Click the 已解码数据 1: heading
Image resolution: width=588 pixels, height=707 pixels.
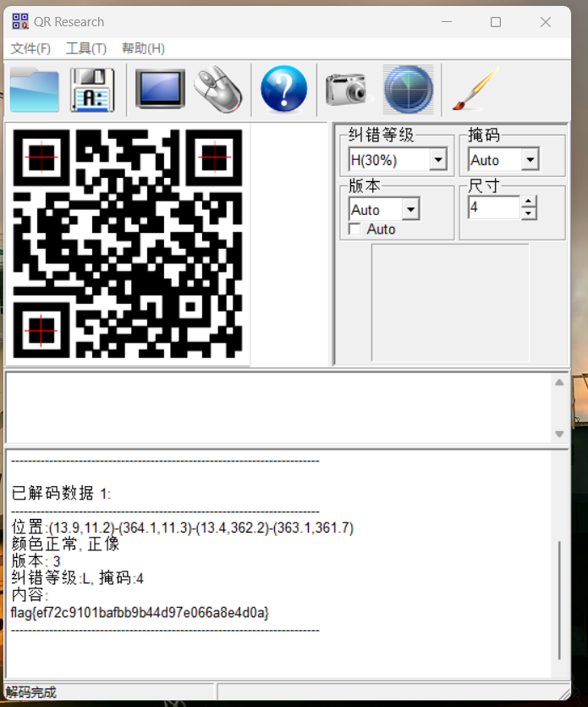pyautogui.click(x=61, y=494)
